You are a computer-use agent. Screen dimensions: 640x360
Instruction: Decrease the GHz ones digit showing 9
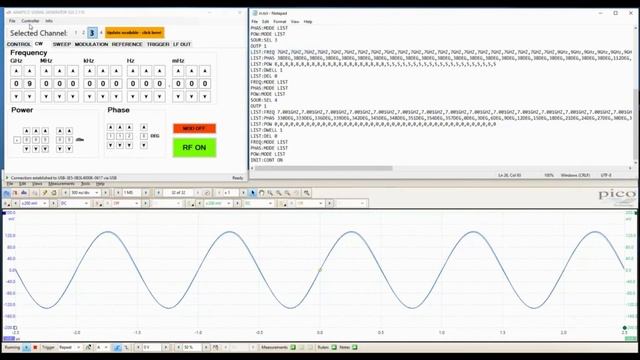(29, 97)
